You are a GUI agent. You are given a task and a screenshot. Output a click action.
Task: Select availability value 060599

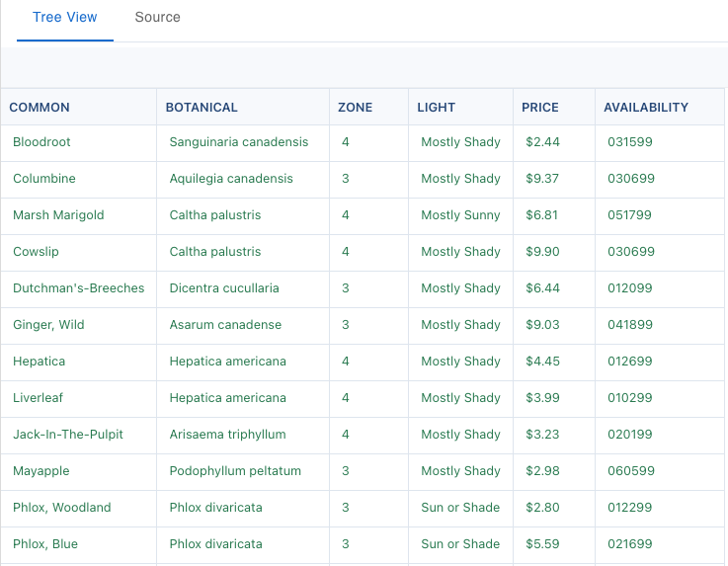click(x=660, y=471)
